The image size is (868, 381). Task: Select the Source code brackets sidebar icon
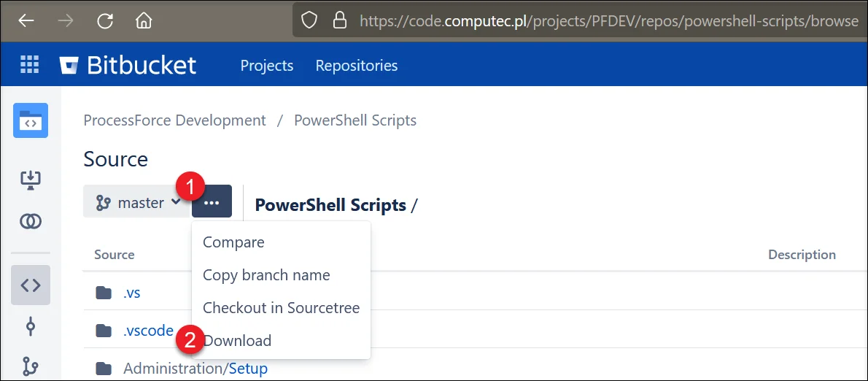point(31,285)
